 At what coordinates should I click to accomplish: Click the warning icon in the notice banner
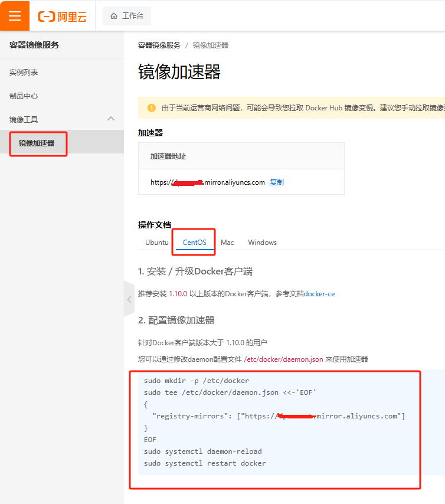coord(152,107)
